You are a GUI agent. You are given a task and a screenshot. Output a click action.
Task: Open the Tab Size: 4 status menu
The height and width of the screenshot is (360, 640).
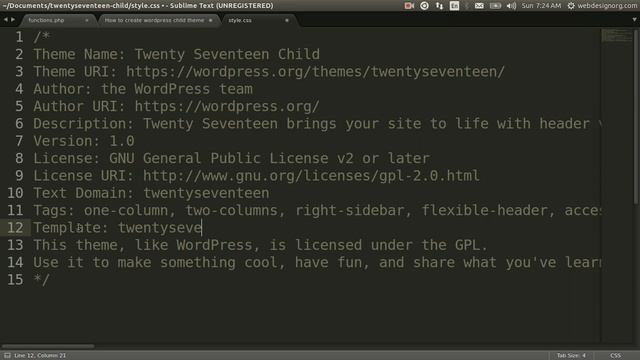point(571,356)
